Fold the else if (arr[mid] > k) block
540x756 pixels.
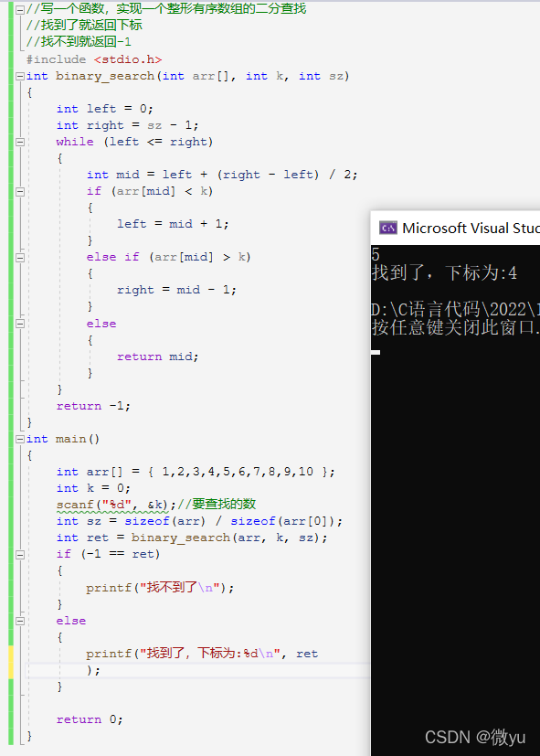click(20, 258)
